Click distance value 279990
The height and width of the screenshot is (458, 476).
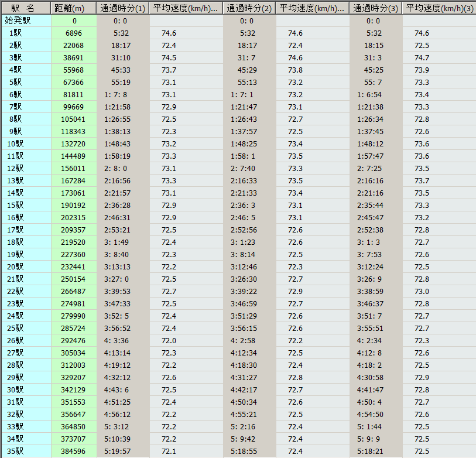tap(73, 316)
